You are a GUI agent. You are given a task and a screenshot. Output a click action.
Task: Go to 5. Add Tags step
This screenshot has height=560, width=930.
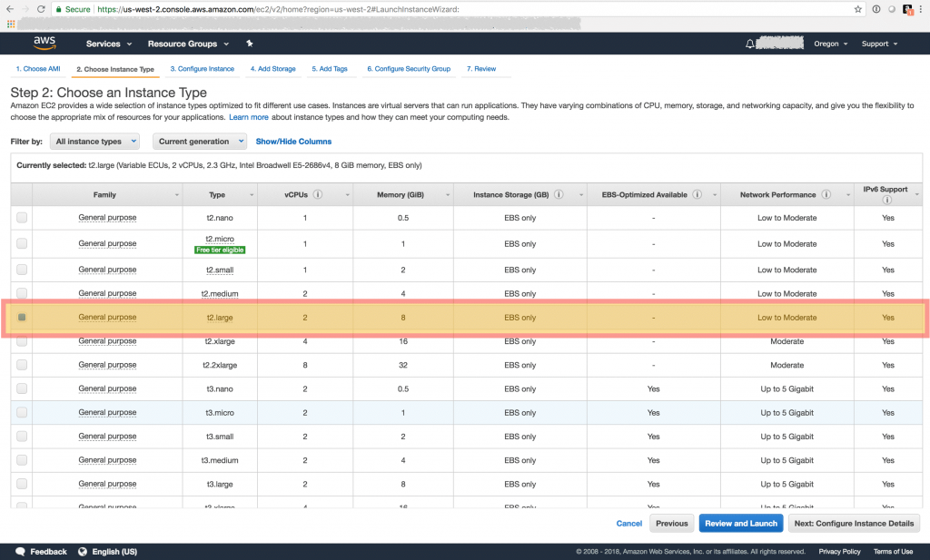coord(330,69)
